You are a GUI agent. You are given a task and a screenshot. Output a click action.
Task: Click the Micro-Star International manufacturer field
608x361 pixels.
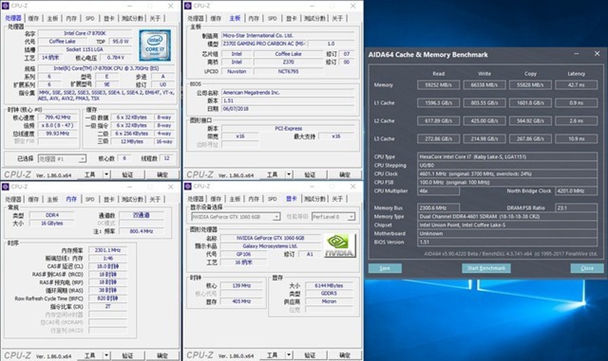point(288,35)
